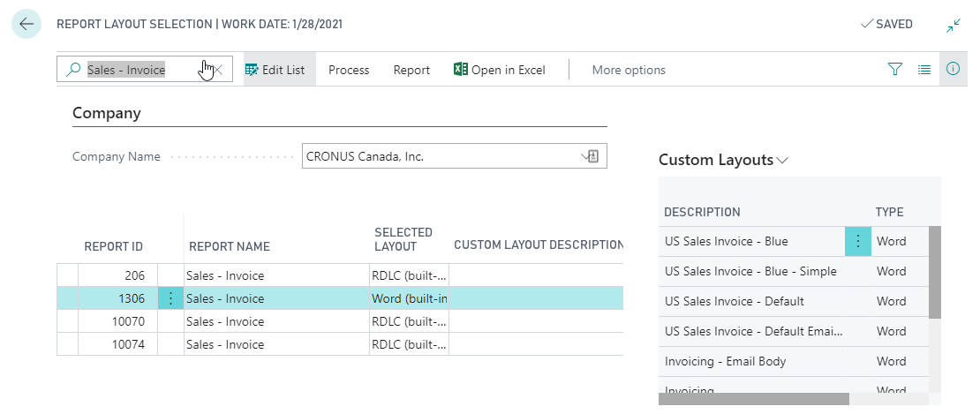Open the filter pane funnel icon
980x414 pixels.
[x=895, y=70]
